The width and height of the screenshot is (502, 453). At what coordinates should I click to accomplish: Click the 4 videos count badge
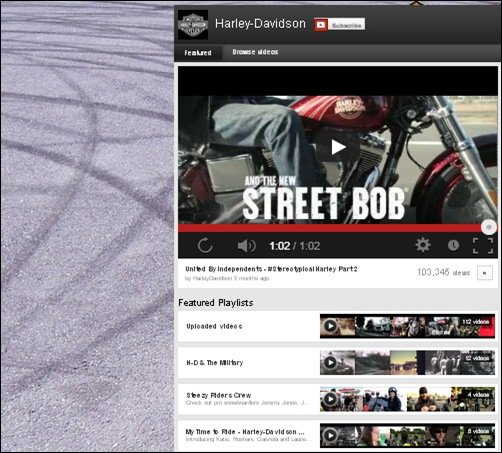pos(478,395)
